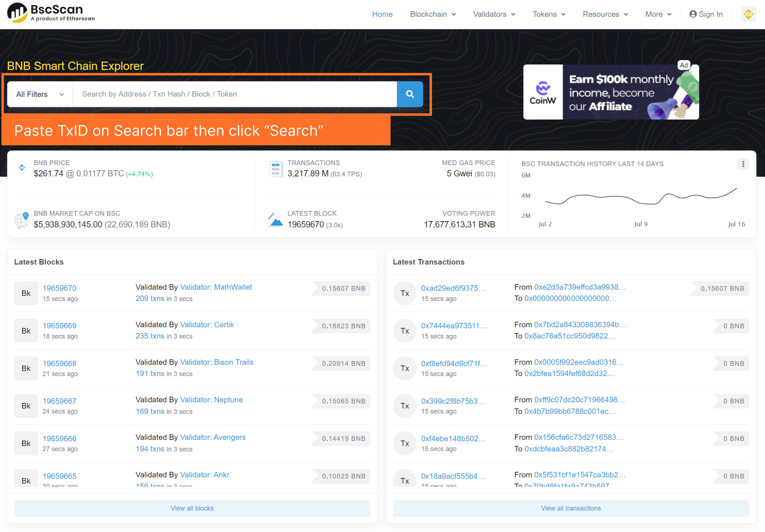Click View all blocks button
Image resolution: width=765 pixels, height=532 pixels.
(192, 508)
